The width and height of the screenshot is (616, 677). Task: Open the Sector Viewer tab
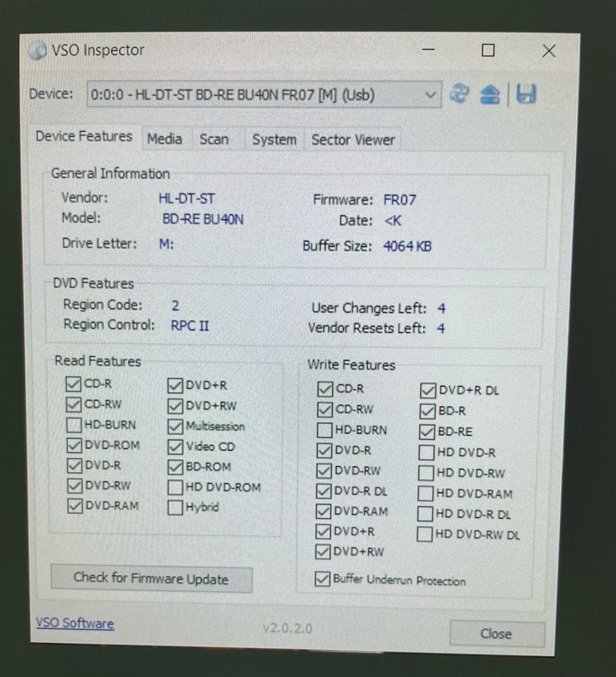(353, 140)
